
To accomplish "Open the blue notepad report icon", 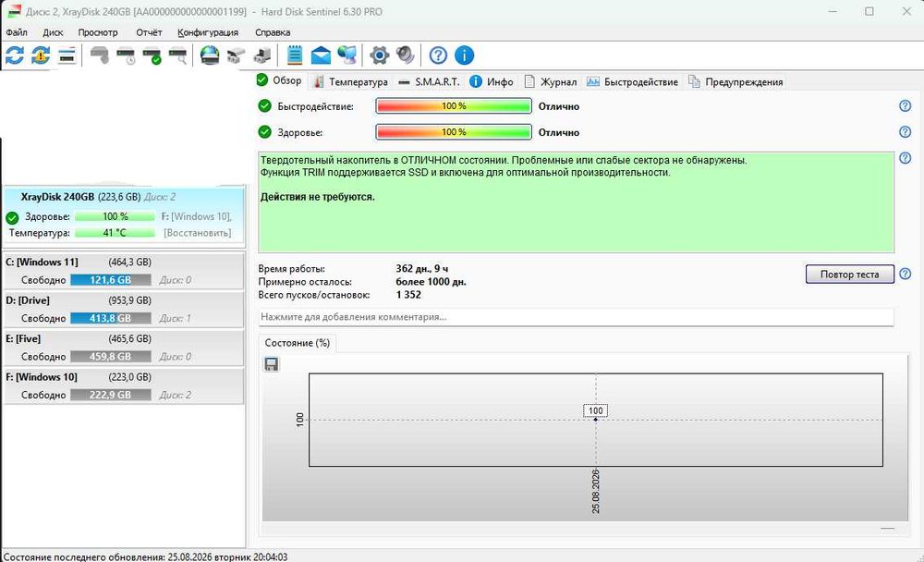I will 295,55.
